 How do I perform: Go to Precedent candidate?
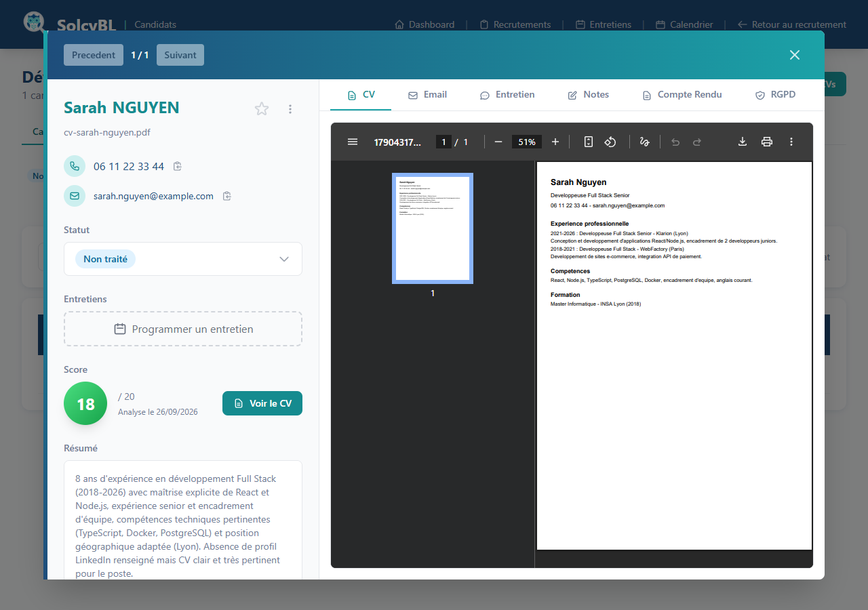[94, 55]
